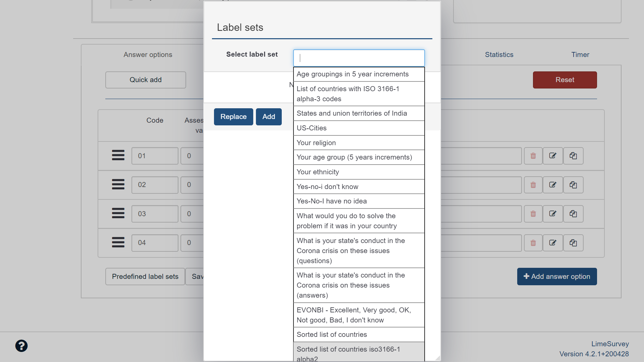
Task: Grab the drag handle for answer 01
Action: 118,155
